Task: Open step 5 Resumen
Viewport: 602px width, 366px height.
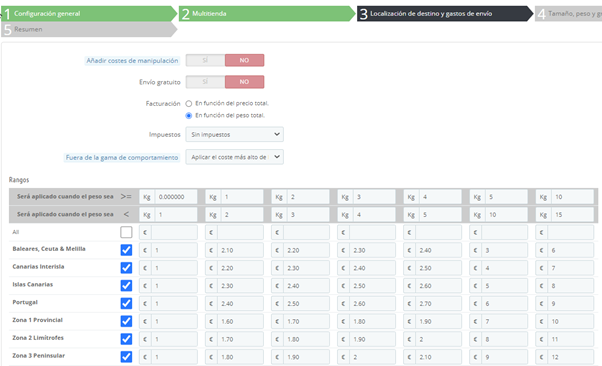Action: tap(88, 29)
